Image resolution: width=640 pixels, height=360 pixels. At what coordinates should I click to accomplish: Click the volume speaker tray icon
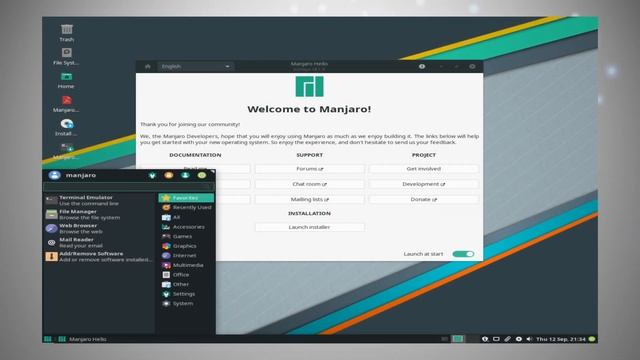pyautogui.click(x=529, y=339)
